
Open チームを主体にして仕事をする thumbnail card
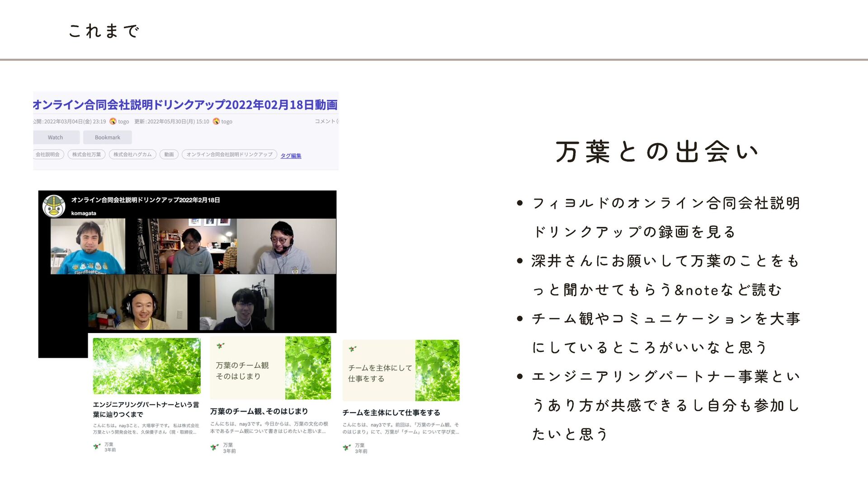[x=401, y=371]
